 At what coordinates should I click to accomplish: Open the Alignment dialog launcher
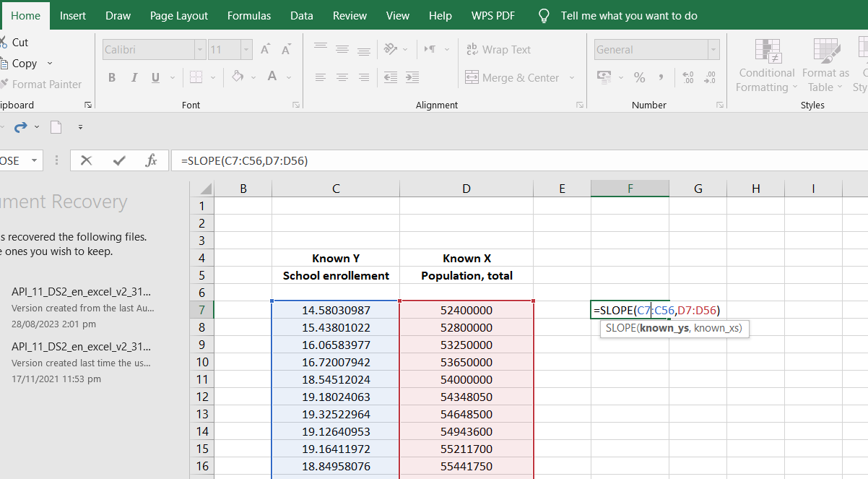click(x=579, y=105)
